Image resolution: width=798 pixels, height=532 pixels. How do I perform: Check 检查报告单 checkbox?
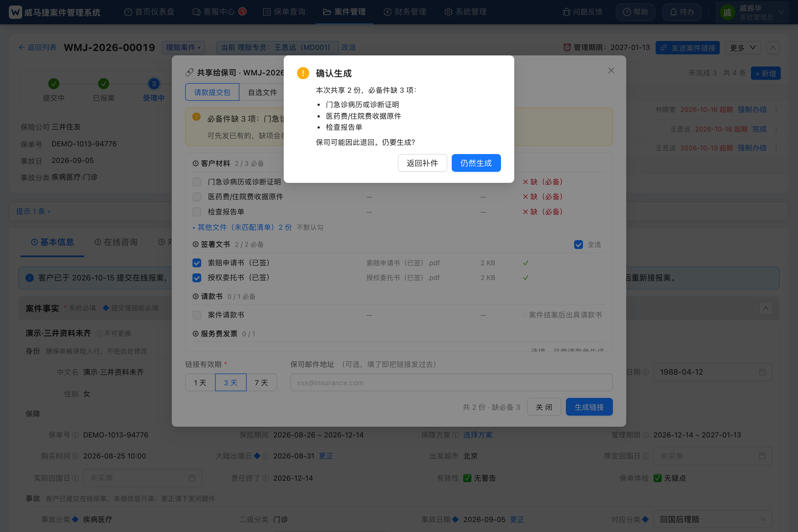click(197, 212)
